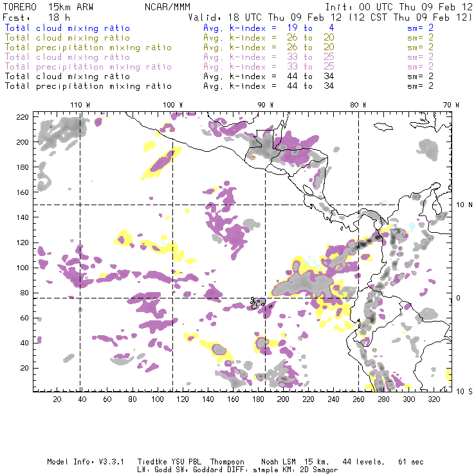Click the '0' equator latitude label
This screenshot has width=476, height=476.
point(459,298)
